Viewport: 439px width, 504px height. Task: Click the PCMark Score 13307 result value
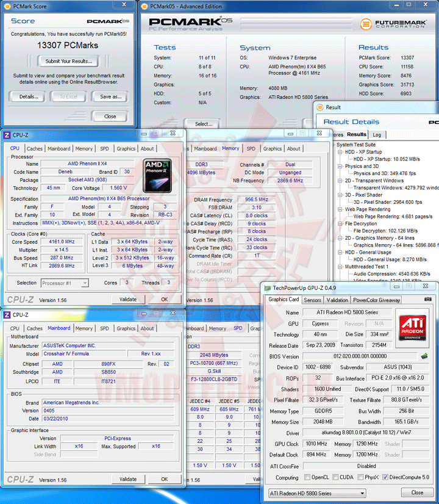[x=407, y=57]
